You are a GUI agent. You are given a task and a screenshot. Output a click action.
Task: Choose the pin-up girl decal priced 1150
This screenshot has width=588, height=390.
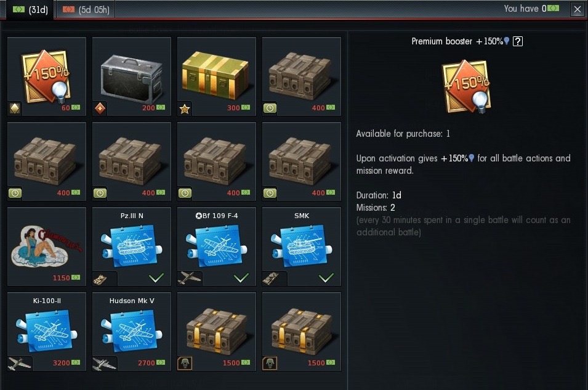(x=47, y=246)
